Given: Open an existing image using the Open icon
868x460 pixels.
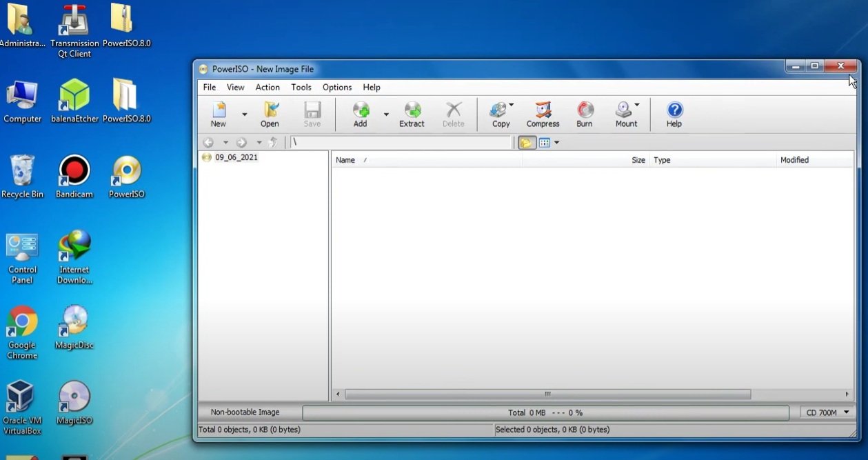Looking at the screenshot, I should click(x=270, y=114).
